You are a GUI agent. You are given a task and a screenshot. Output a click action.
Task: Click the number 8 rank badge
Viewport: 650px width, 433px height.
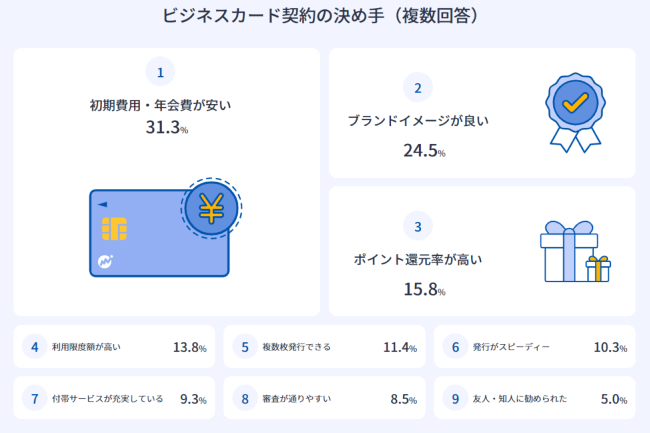245,399
